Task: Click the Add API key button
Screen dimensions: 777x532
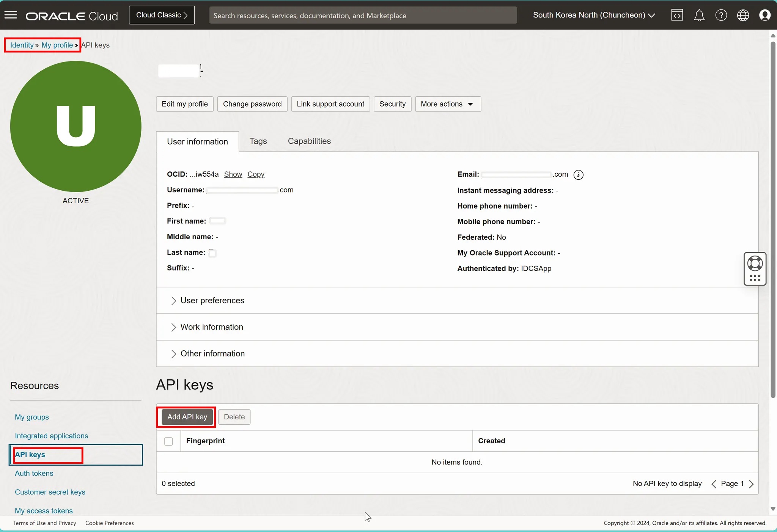Action: pos(187,417)
